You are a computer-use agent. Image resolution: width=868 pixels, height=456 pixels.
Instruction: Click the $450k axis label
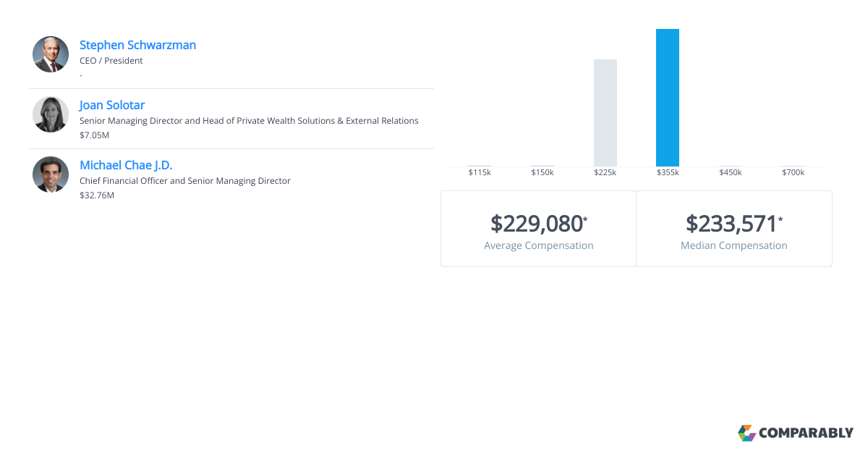click(731, 172)
